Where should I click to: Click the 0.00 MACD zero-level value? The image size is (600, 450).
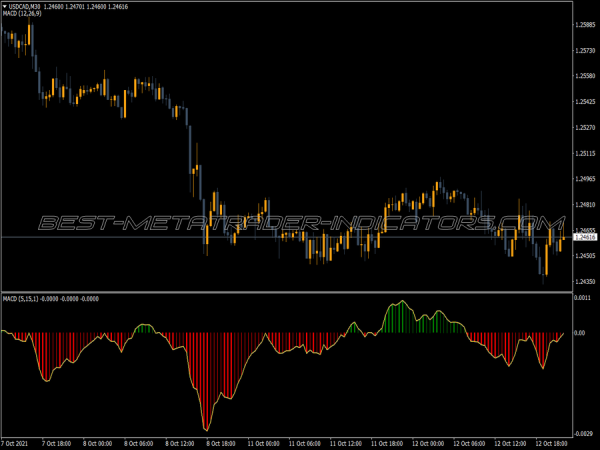580,333
